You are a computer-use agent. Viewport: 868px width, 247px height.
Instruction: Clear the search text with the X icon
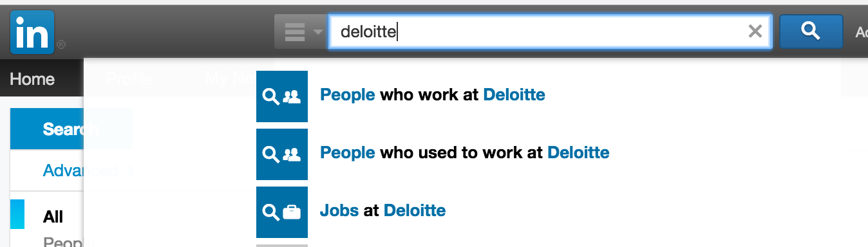coord(755,31)
